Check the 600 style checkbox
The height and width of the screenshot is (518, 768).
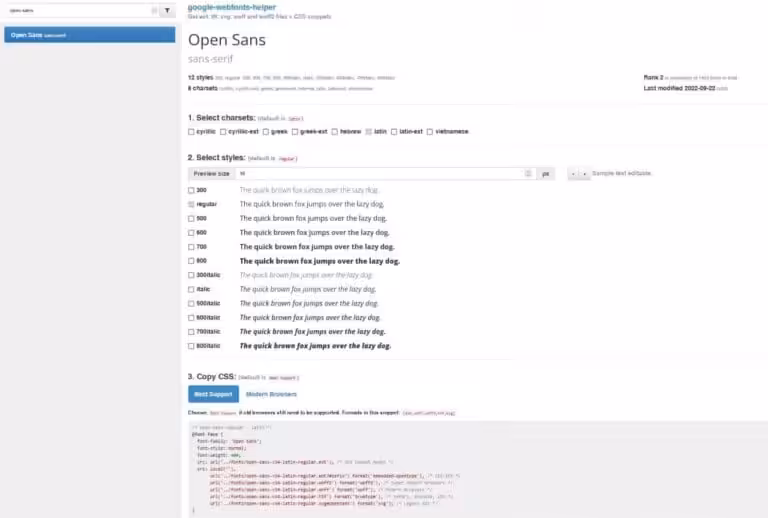pos(191,233)
